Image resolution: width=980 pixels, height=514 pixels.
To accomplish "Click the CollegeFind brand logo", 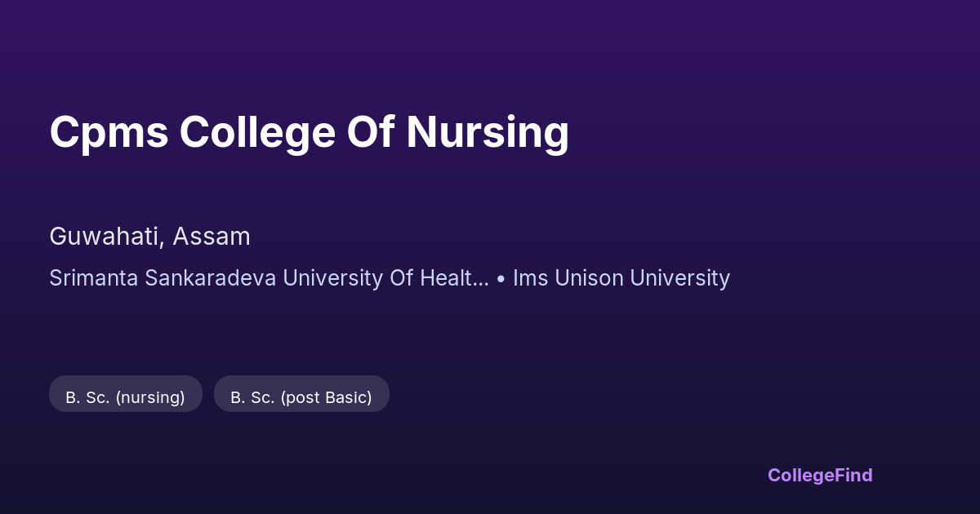I will [x=819, y=475].
